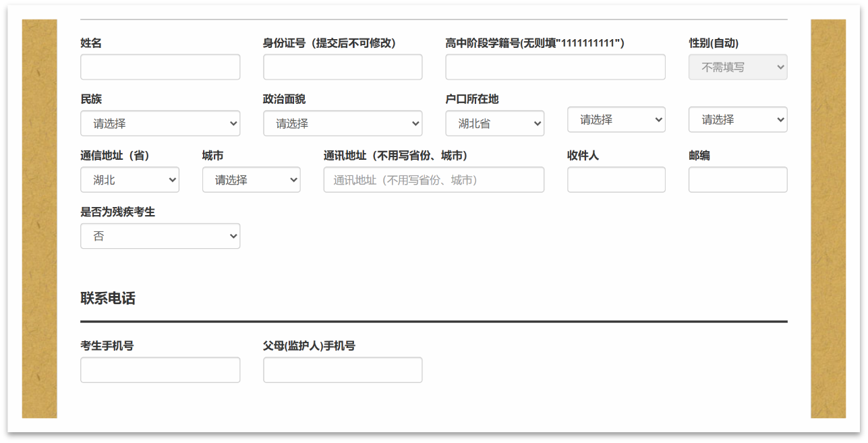Screen dimensions: 868x443
Task: Click the 邮编 label
Action: pyautogui.click(x=699, y=156)
